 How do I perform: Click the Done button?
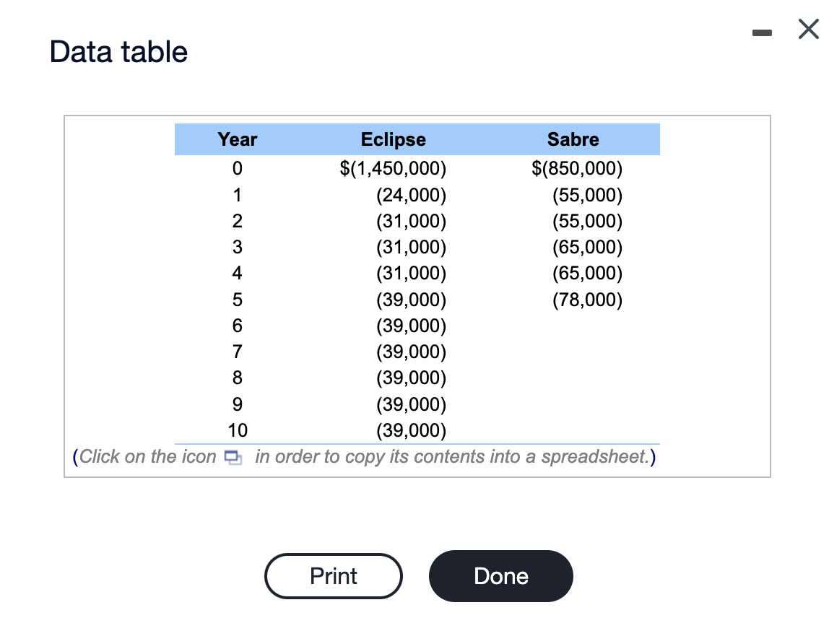click(500, 575)
